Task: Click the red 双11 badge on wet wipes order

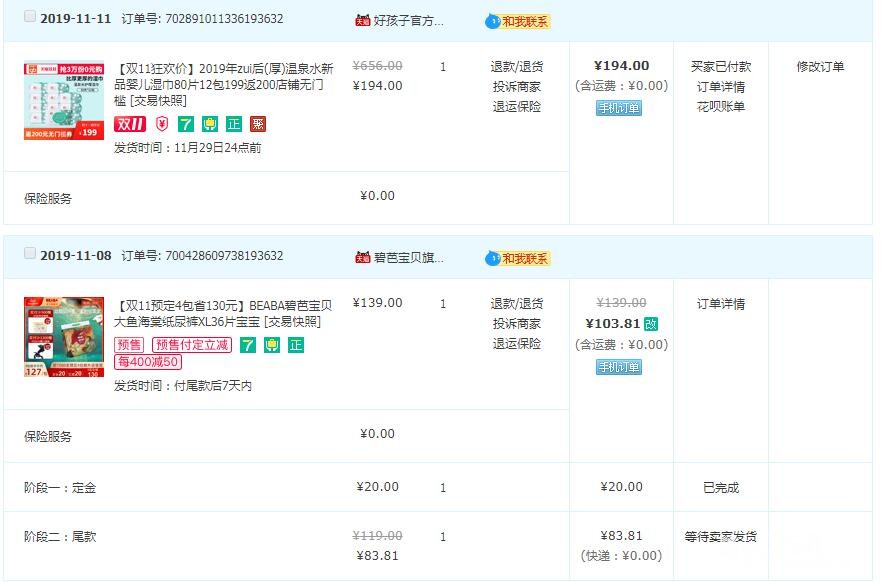Action: click(130, 124)
